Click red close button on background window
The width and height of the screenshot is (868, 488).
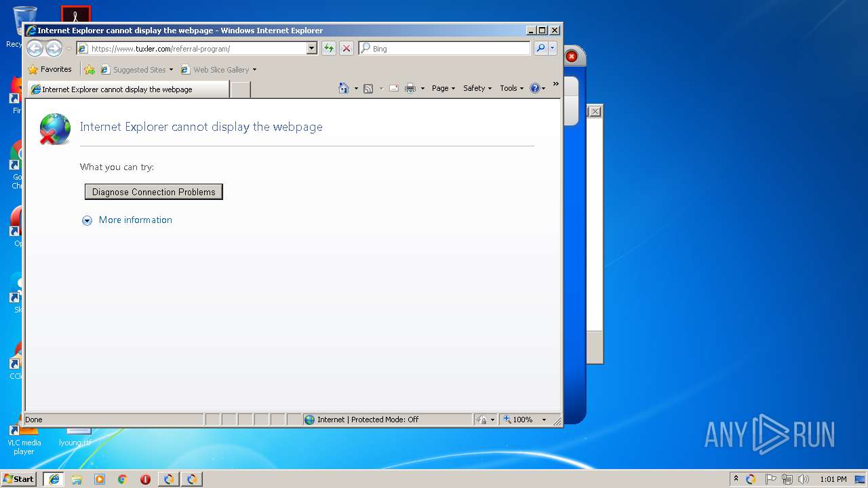point(572,56)
